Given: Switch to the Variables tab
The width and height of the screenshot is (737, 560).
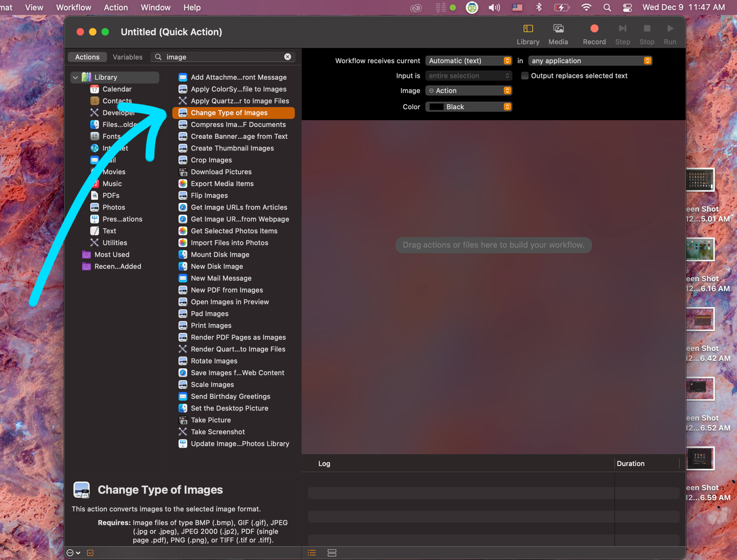Looking at the screenshot, I should [x=127, y=57].
